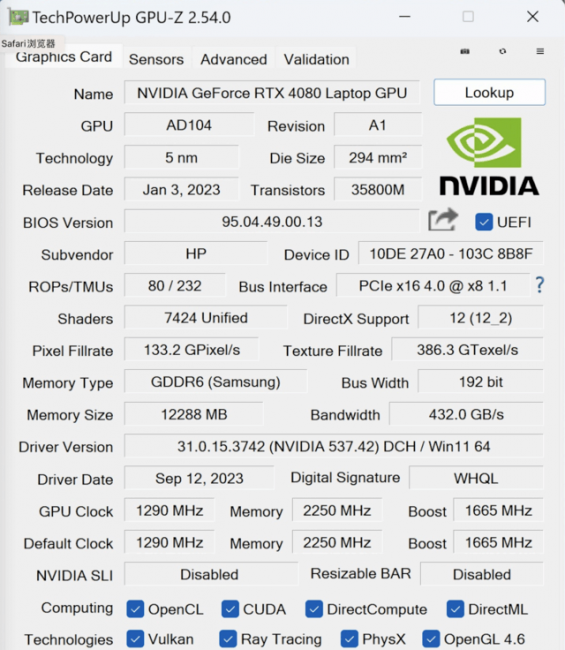Click the refresh icon in the toolbar
Viewport: 565px width, 650px height.
(x=502, y=51)
